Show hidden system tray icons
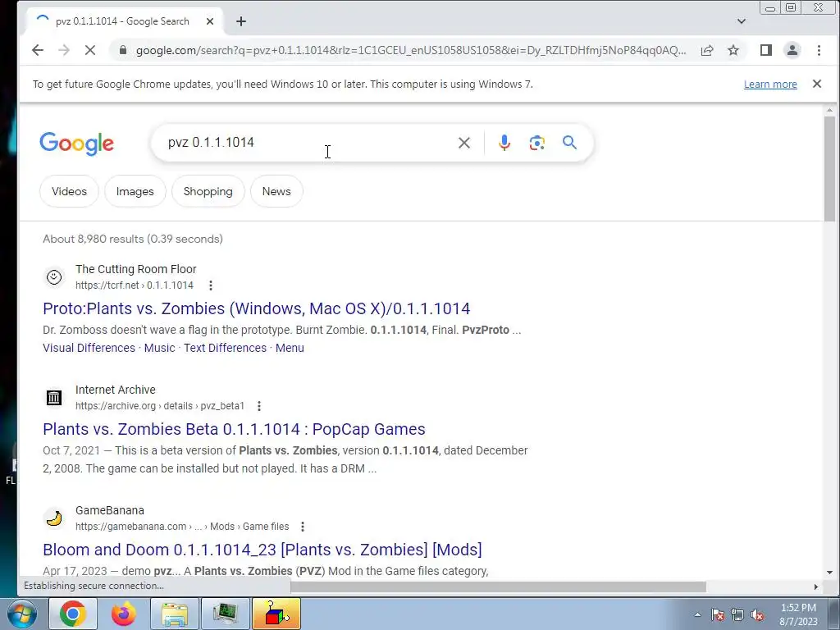Image resolution: width=840 pixels, height=630 pixels. tap(697, 615)
